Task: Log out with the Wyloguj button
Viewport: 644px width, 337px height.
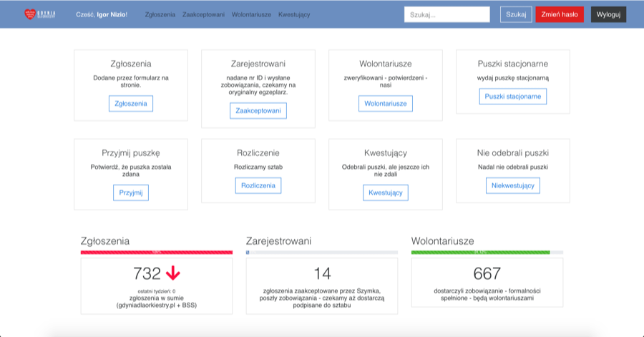Action: 608,14
